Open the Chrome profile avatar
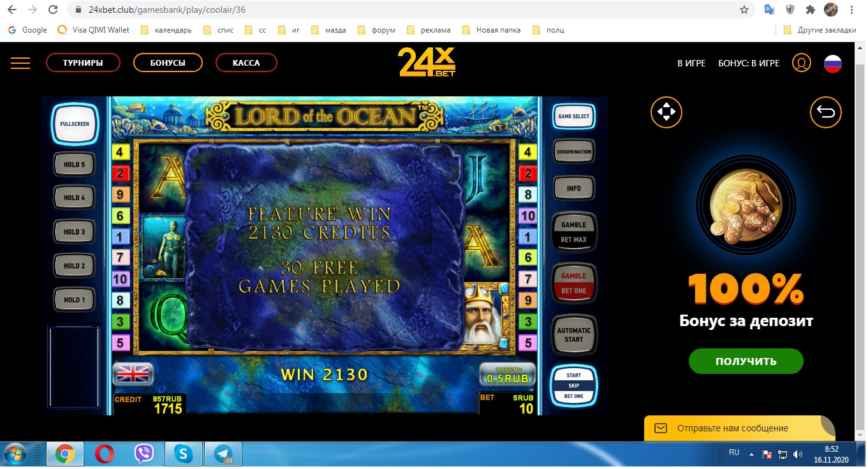 [x=830, y=10]
